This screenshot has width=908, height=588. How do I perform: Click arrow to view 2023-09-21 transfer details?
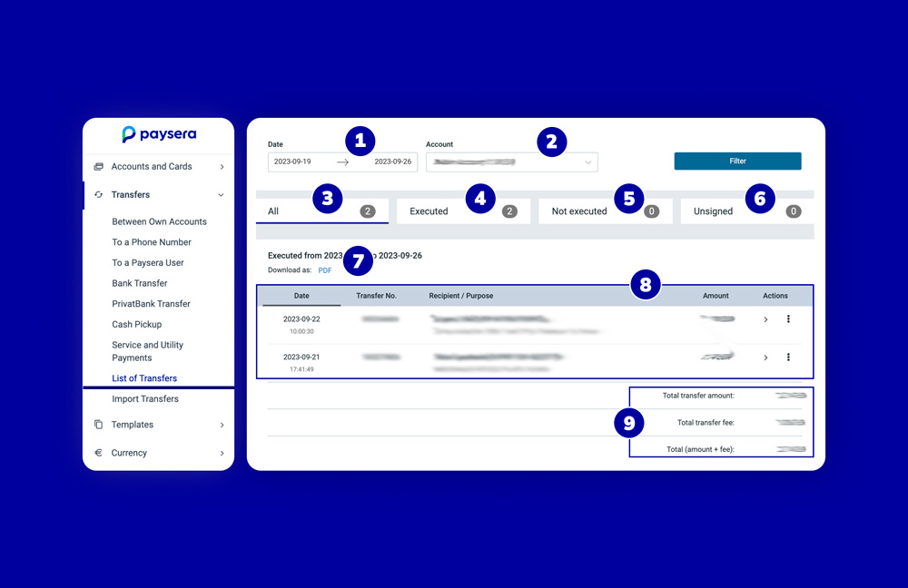pos(765,358)
